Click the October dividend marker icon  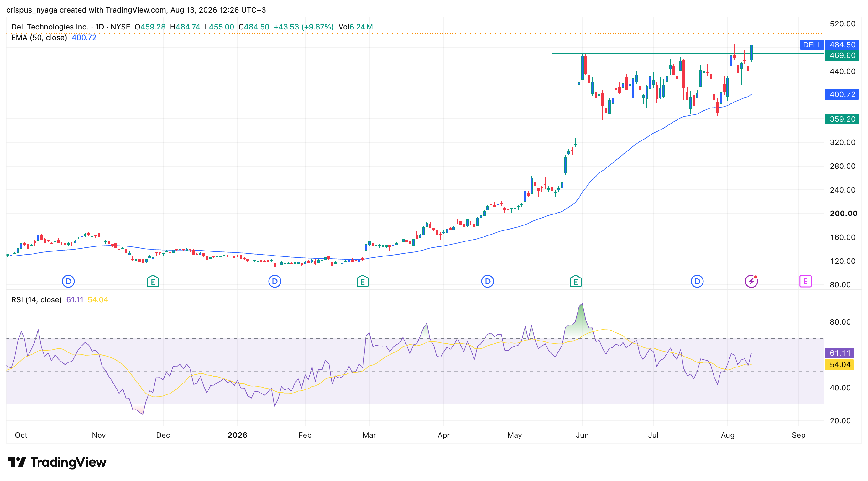68,281
